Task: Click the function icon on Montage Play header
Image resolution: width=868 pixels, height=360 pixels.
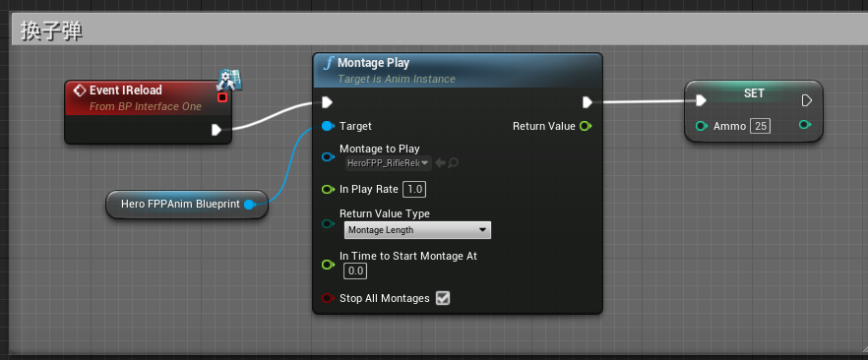Action: click(x=329, y=63)
